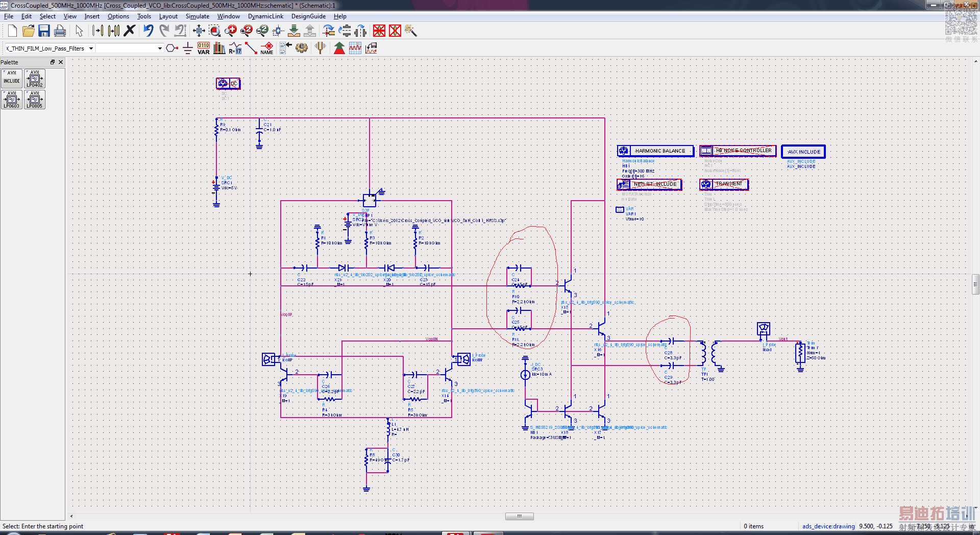
Task: Select the Insert Ground icon
Action: pos(187,48)
